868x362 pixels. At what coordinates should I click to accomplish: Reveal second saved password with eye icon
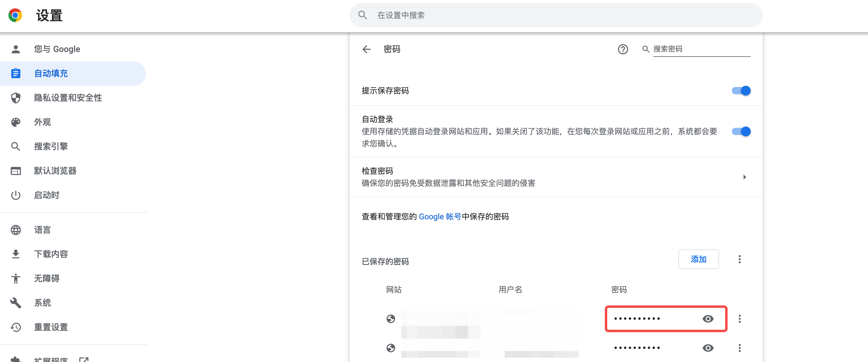tap(708, 347)
